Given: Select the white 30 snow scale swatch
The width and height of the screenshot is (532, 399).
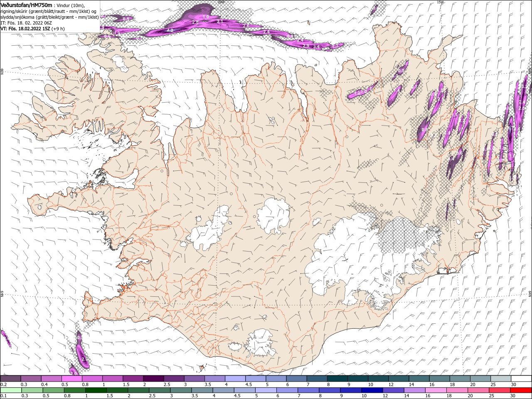Looking at the screenshot, I should pyautogui.click(x=521, y=379).
